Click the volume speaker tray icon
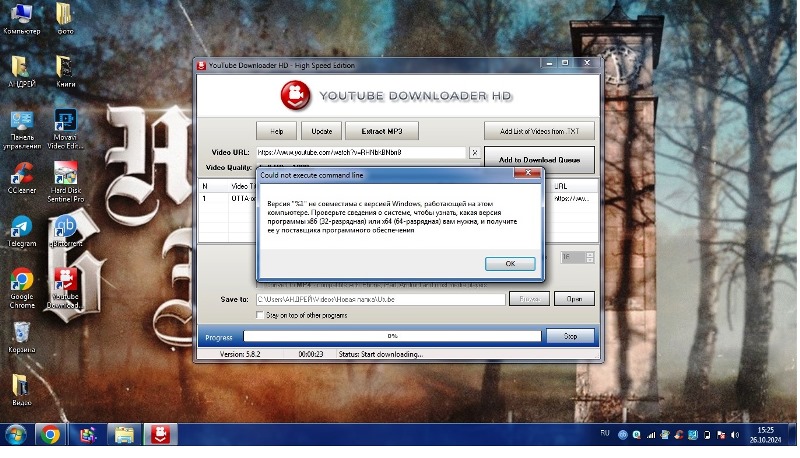This screenshot has width=800, height=458. (x=735, y=435)
